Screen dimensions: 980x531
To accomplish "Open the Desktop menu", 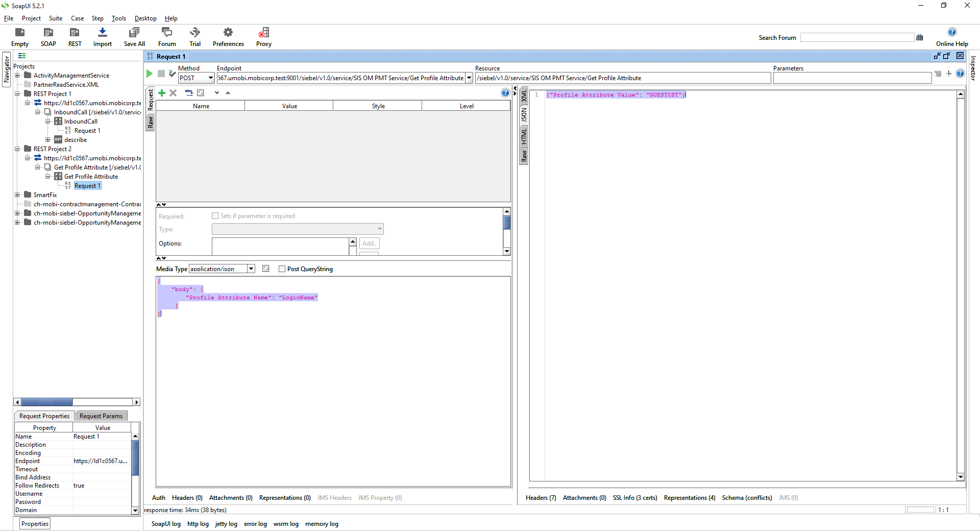I will click(145, 18).
